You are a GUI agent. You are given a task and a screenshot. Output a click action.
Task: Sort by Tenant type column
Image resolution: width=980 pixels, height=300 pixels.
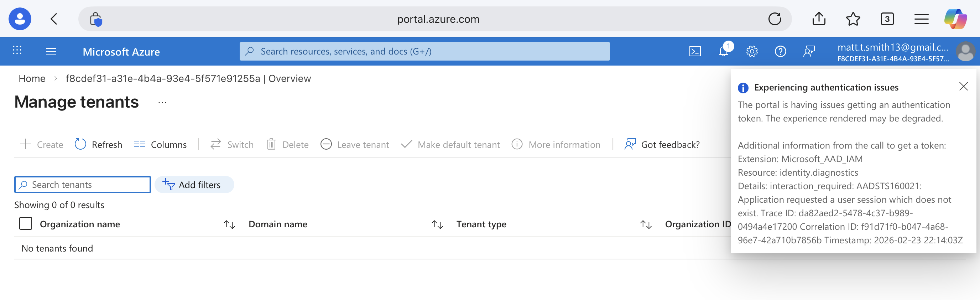point(646,224)
